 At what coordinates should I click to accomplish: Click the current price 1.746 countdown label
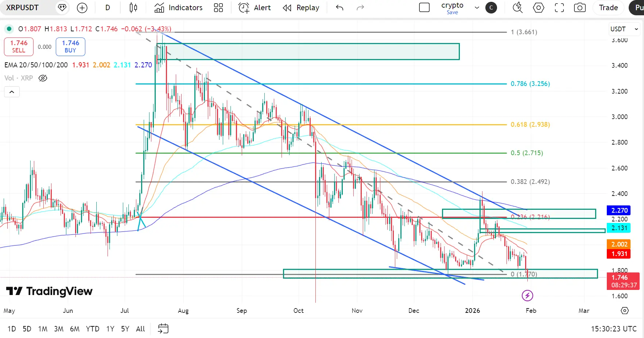[623, 281]
